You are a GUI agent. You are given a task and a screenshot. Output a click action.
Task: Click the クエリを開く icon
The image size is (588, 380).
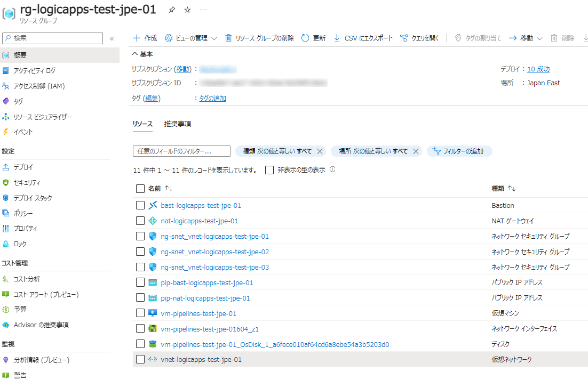(404, 38)
